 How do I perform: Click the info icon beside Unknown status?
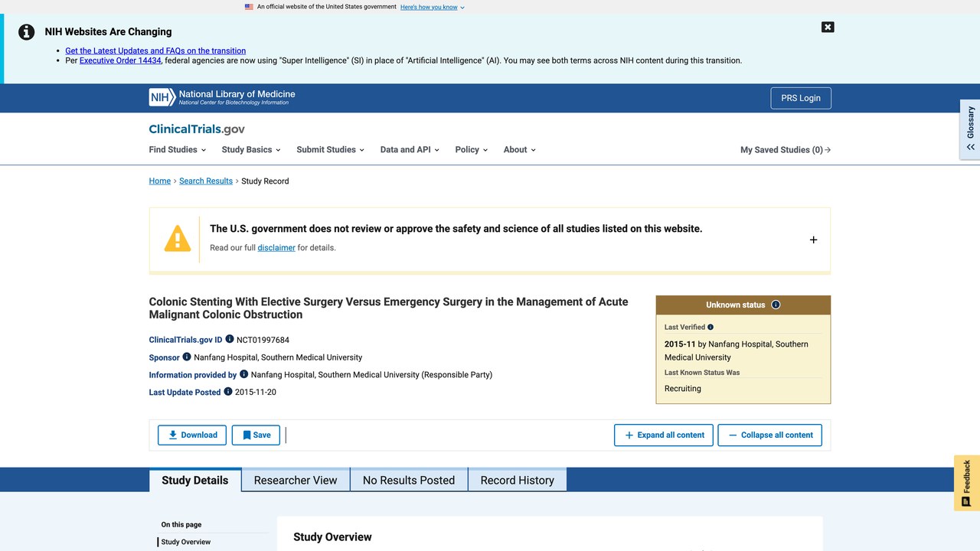(776, 305)
